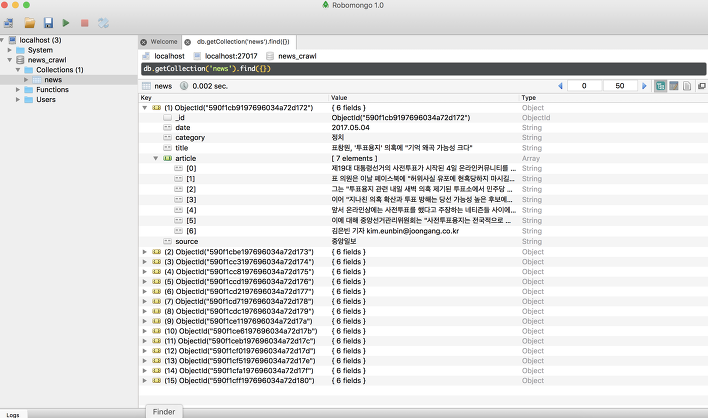Switch to the Welcome tab

163,42
